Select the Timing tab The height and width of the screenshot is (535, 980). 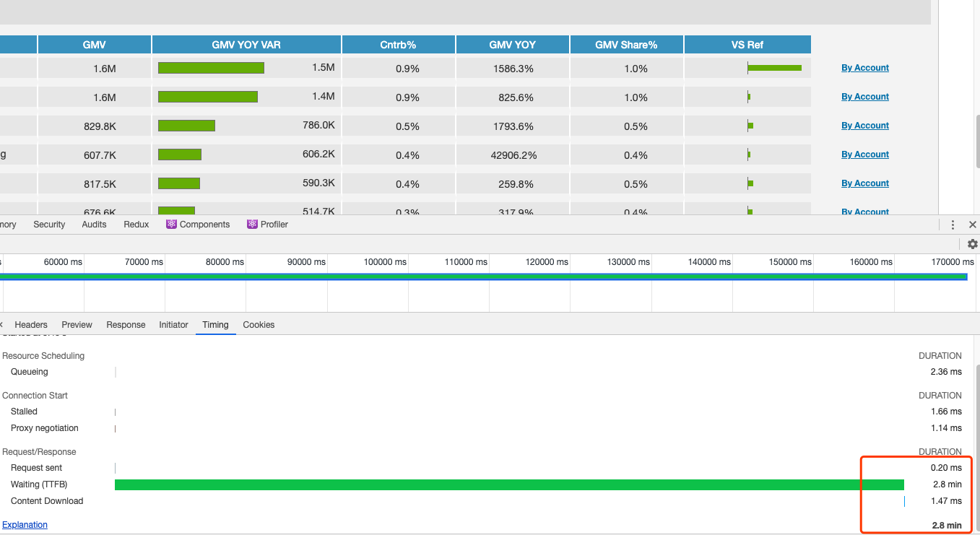coord(215,325)
